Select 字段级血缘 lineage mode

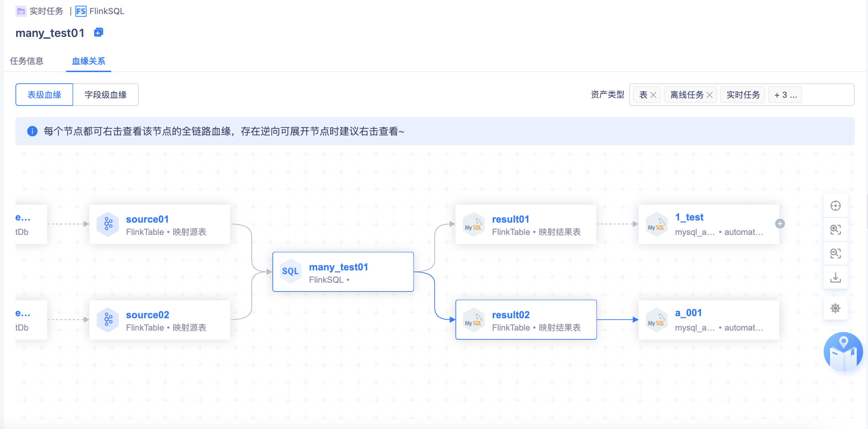106,95
